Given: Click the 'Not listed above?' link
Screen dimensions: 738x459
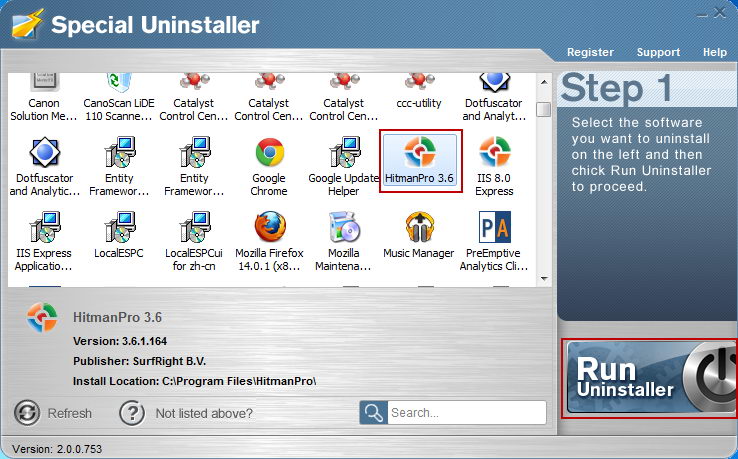Looking at the screenshot, I should coord(204,413).
